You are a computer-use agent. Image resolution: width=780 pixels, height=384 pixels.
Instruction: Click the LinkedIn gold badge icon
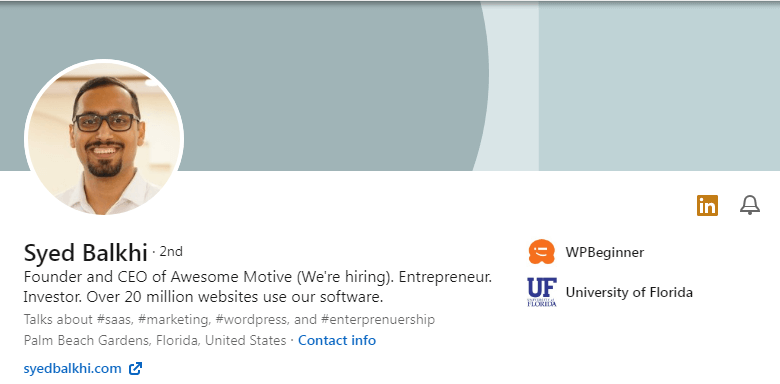pos(707,205)
